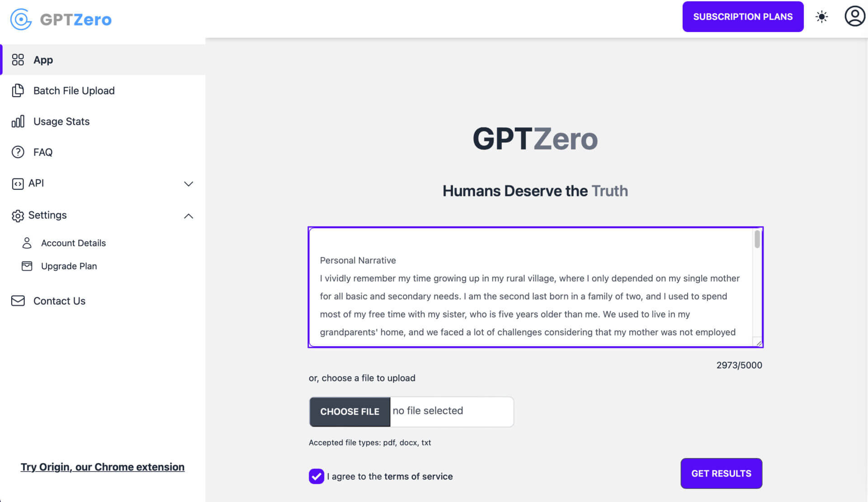
Task: Enable light mode using sun toggle
Action: [x=822, y=17]
